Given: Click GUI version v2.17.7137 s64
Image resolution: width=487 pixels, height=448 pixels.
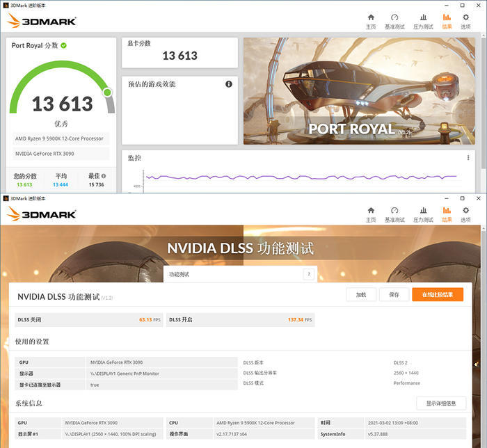Looking at the screenshot, I should pos(232,434).
